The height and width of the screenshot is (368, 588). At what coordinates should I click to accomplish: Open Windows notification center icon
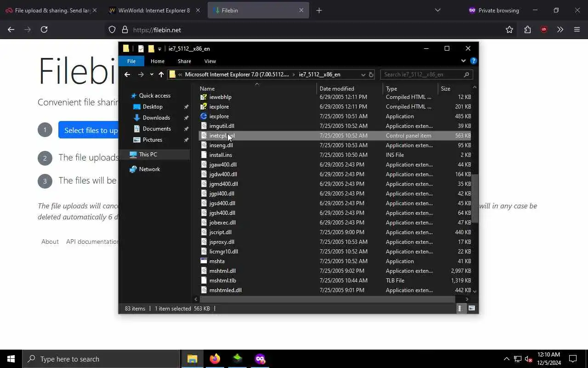[x=573, y=359]
